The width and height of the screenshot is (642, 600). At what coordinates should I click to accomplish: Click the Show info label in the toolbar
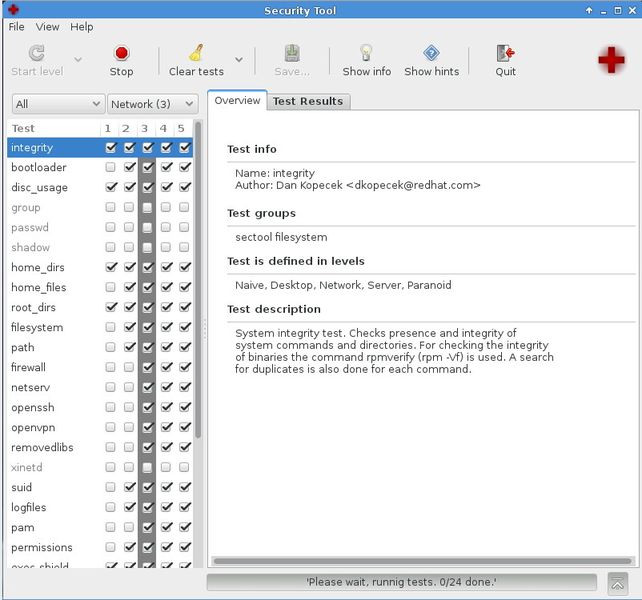click(366, 72)
